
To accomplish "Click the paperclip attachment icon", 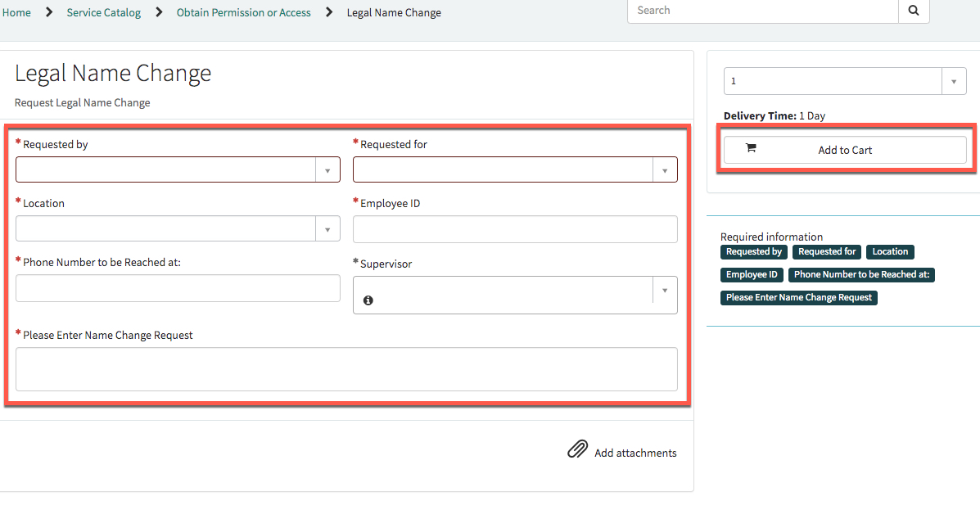I will [x=577, y=449].
